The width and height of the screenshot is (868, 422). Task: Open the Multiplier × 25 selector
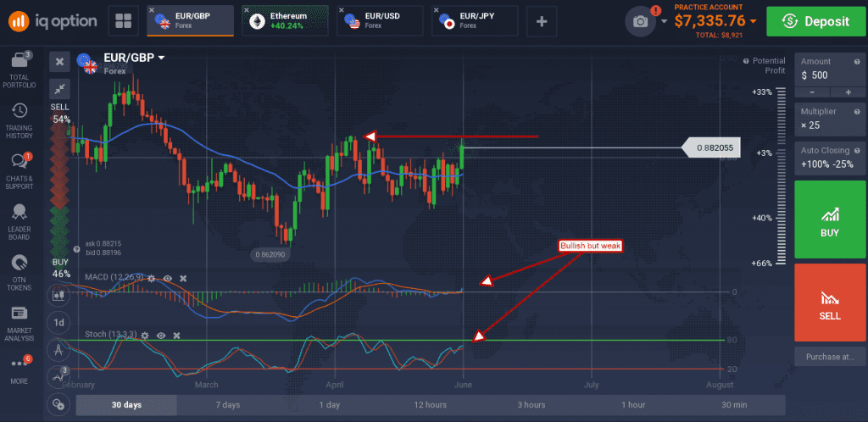[829, 119]
